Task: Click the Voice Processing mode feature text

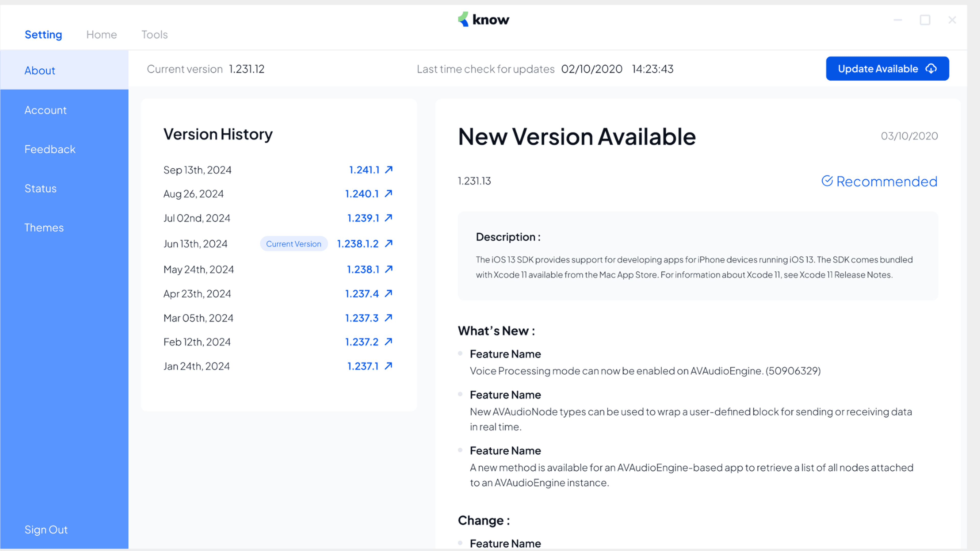Action: (x=645, y=371)
